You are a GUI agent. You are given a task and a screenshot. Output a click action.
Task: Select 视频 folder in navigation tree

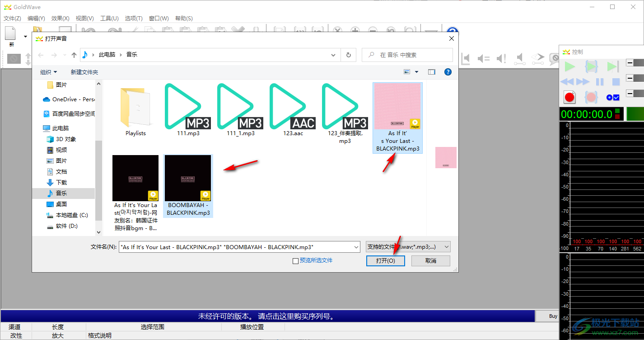[57, 150]
